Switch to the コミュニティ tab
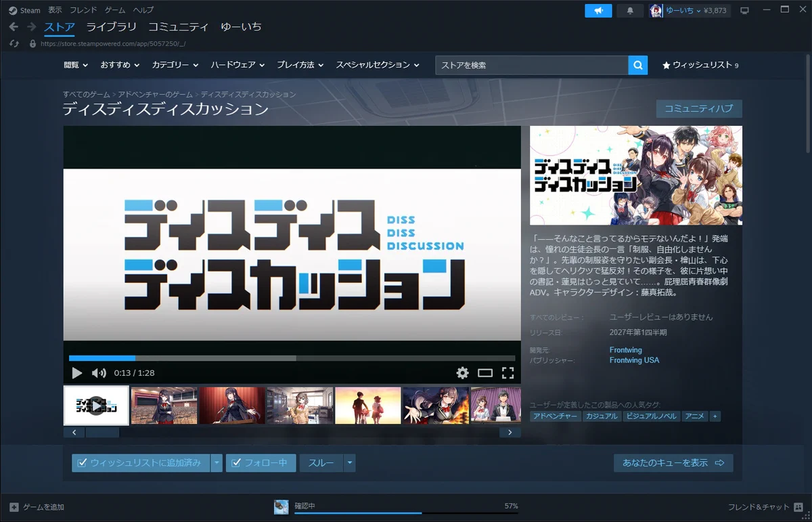812x522 pixels. pyautogui.click(x=179, y=27)
